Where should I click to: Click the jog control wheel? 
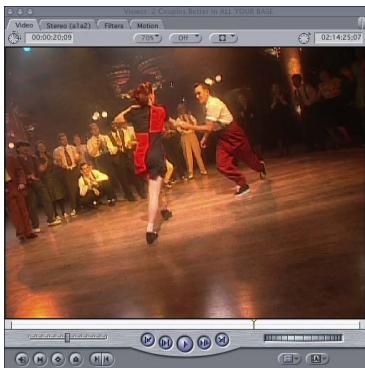[303, 338]
